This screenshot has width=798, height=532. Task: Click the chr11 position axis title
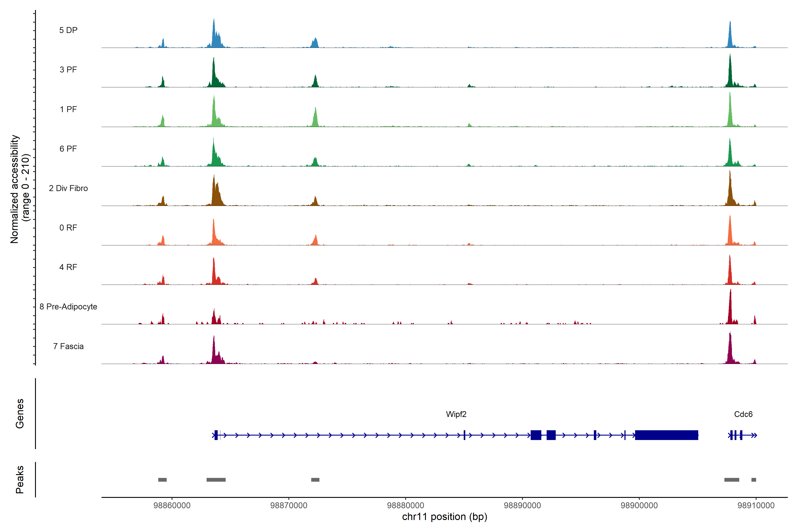[444, 517]
